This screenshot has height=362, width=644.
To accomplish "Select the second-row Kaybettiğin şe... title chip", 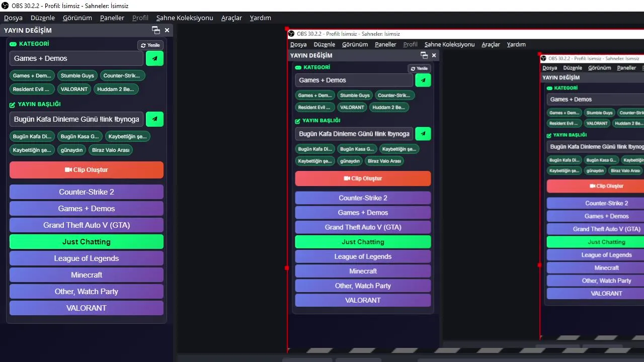I will click(x=32, y=150).
